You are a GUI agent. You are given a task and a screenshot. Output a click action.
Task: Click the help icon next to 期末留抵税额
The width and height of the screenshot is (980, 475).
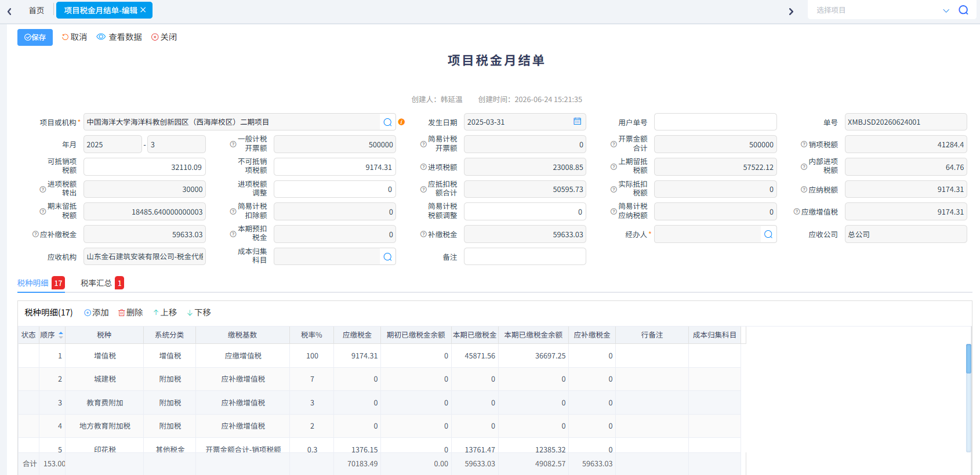pos(43,212)
